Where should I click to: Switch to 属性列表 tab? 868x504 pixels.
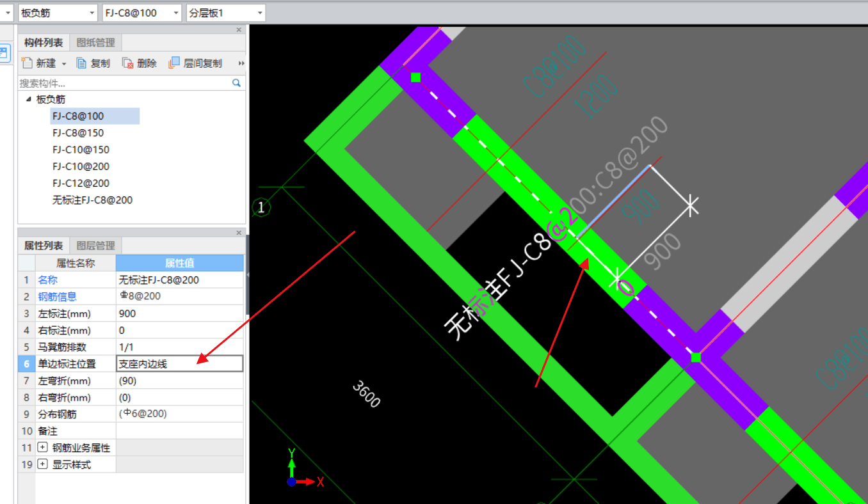tap(43, 246)
